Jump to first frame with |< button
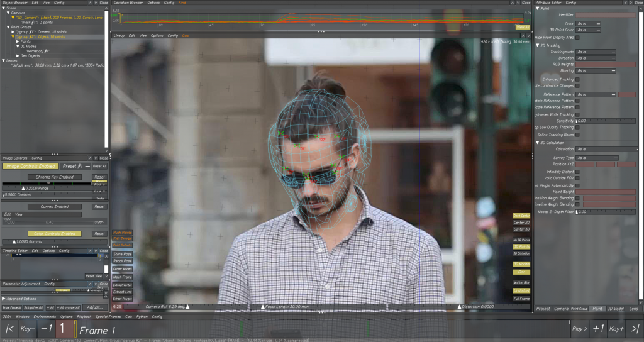Viewport: 644px width, 342px height. (9, 329)
